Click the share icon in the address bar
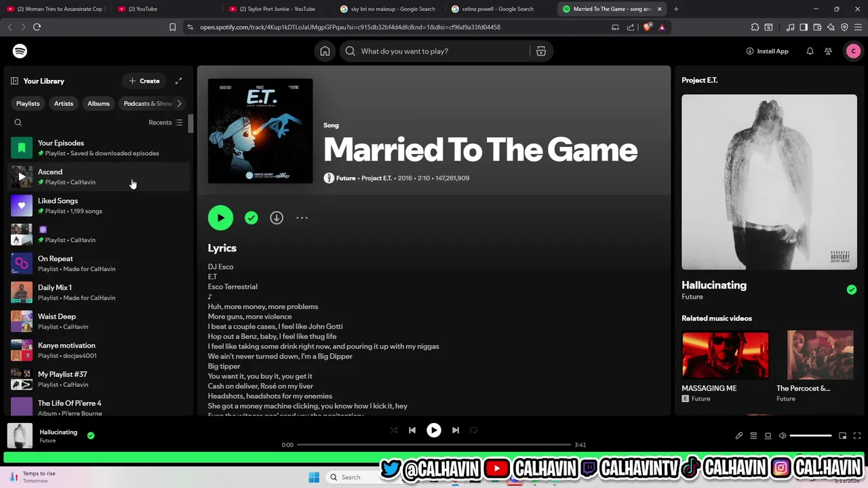 (631, 27)
